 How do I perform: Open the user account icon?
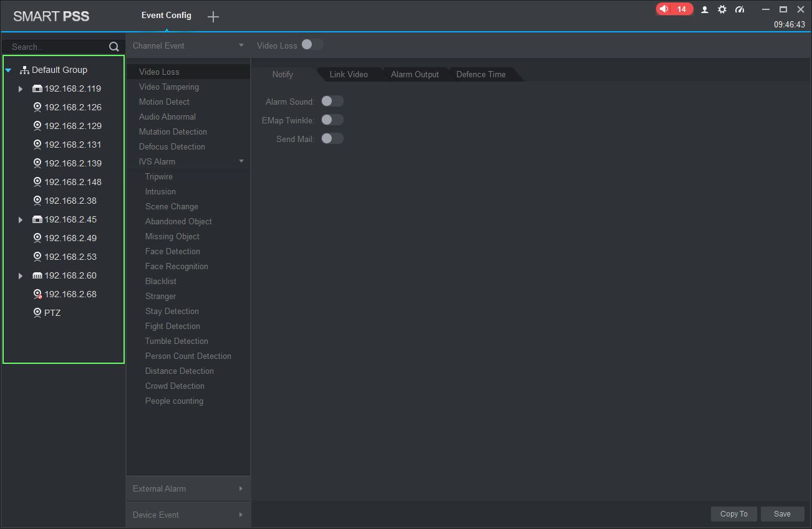[705, 9]
